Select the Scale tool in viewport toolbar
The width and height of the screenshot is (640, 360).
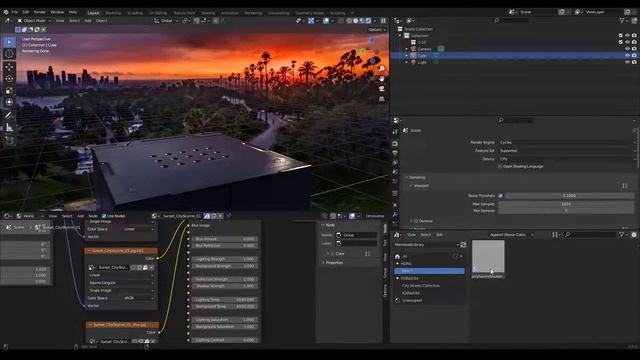coord(9,91)
